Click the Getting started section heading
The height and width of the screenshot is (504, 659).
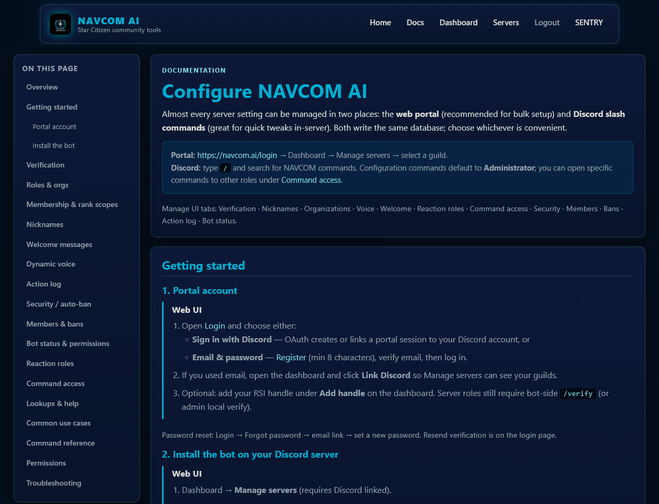pos(203,266)
